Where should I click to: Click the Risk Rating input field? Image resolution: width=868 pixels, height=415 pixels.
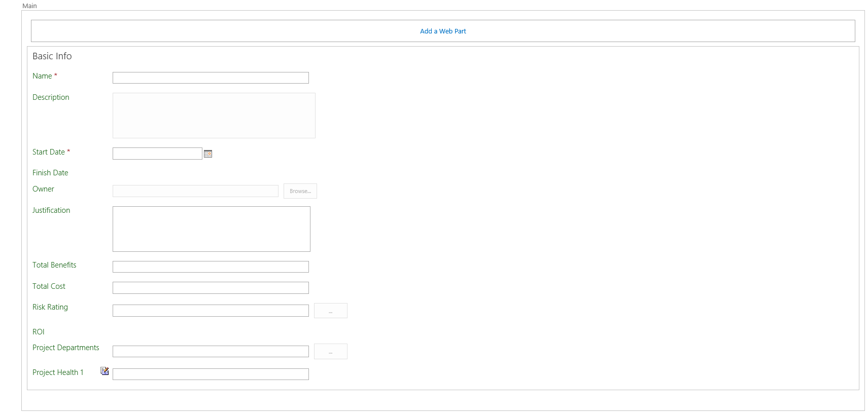[x=211, y=311]
